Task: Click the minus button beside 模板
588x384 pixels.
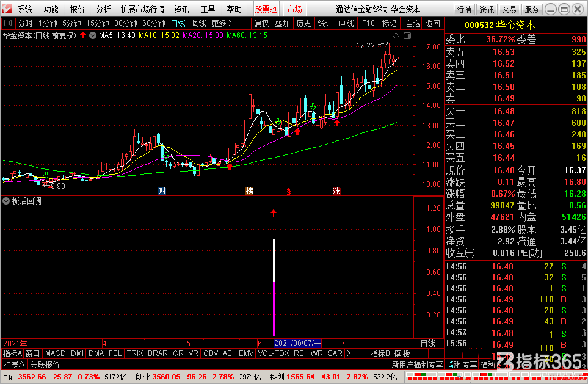Action: point(435,353)
